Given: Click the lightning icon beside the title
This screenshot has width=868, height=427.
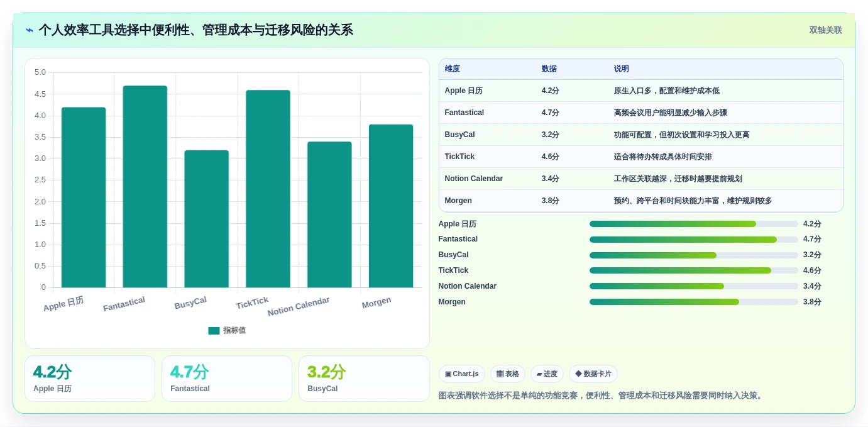Looking at the screenshot, I should (30, 30).
